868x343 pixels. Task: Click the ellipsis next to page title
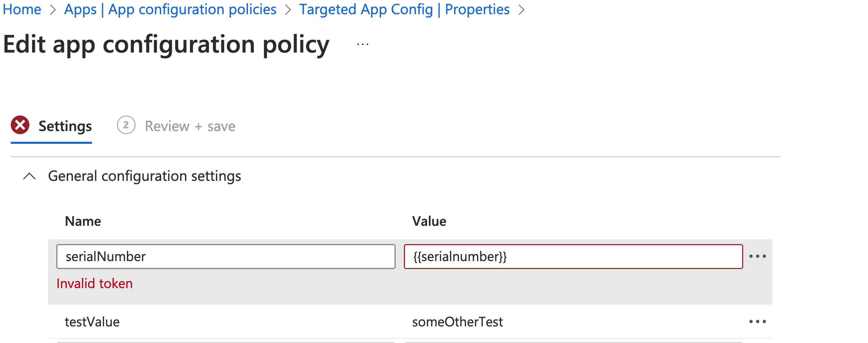(362, 44)
